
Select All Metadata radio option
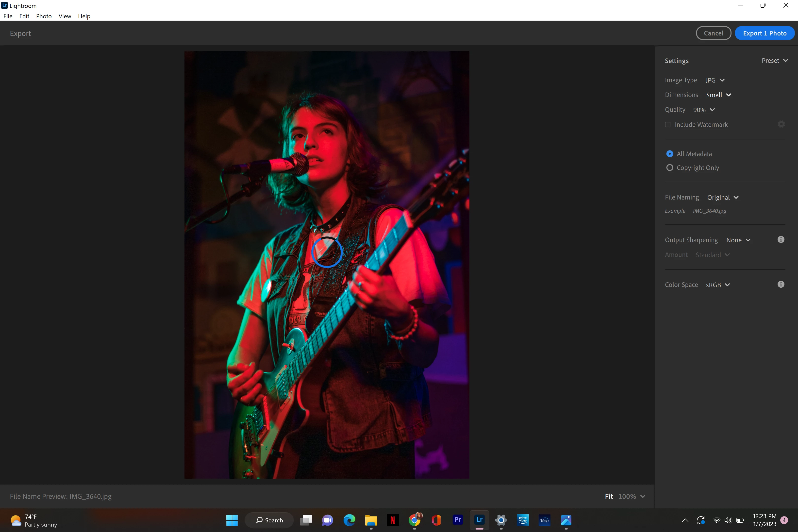669,154
